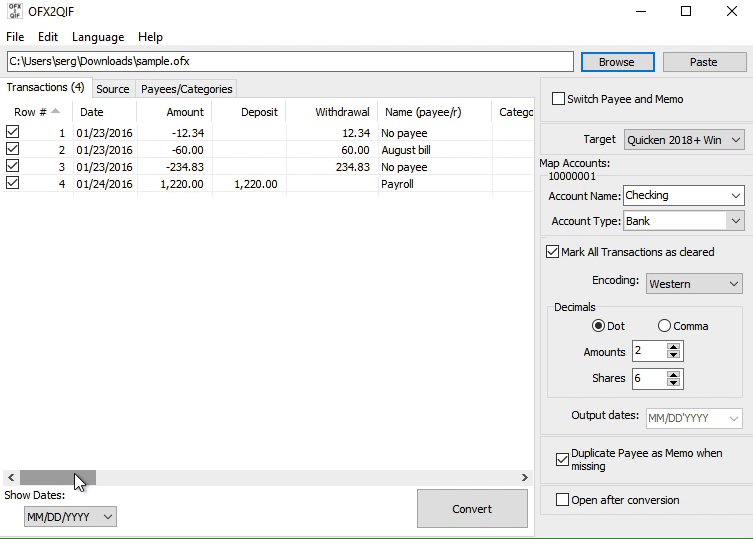Enable Open after conversion checkbox
Image resolution: width=753 pixels, height=539 pixels.
(562, 500)
